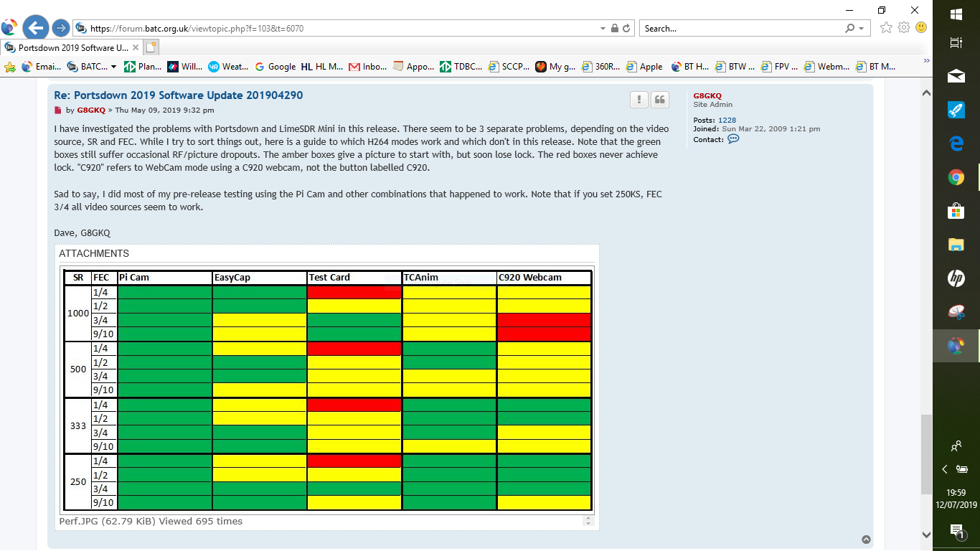Show more favorites bar items chevron
The width and height of the screenshot is (980, 551).
click(x=926, y=61)
